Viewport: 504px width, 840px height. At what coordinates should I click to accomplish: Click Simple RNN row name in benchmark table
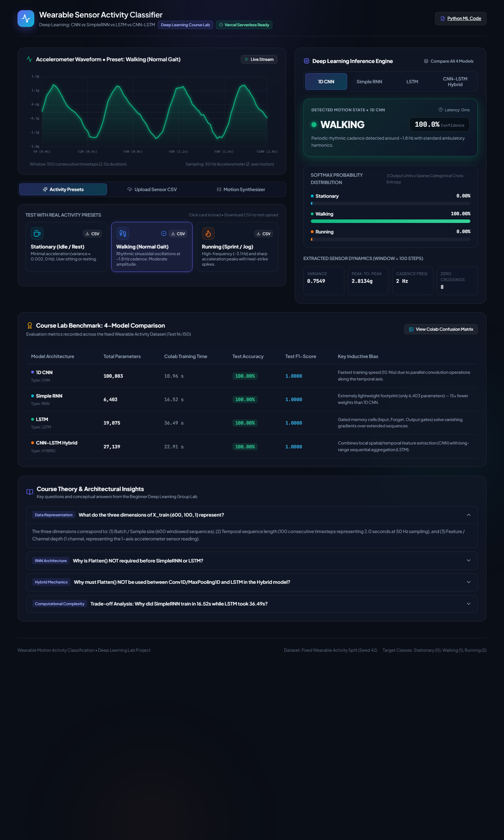[49, 396]
